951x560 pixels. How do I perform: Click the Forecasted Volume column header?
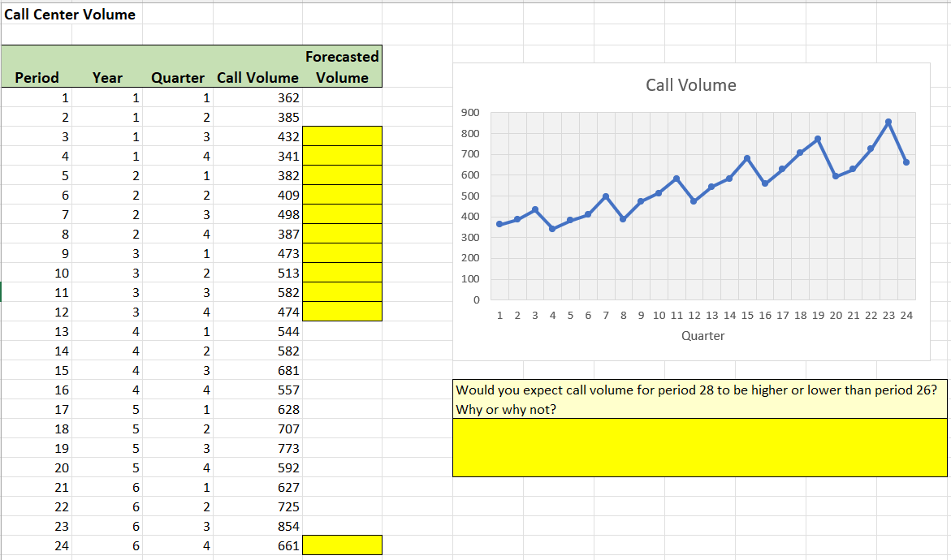[341, 67]
